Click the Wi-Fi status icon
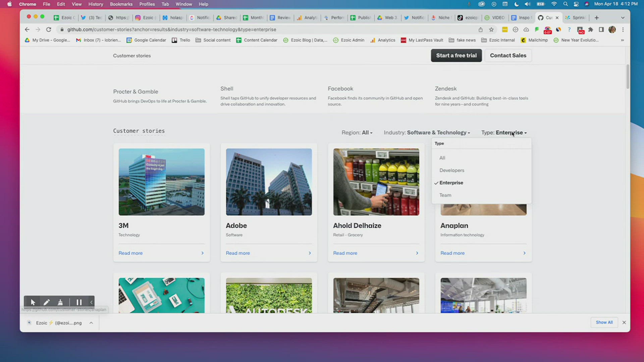This screenshot has width=644, height=362. (x=554, y=4)
